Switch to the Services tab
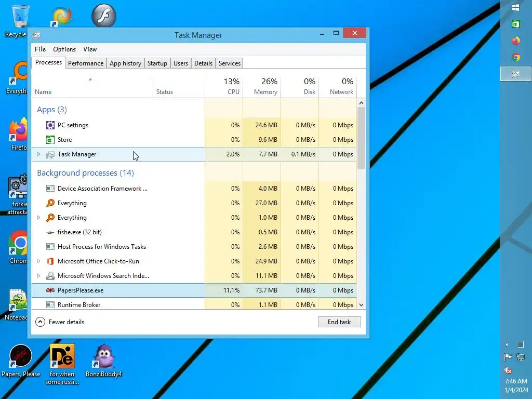This screenshot has height=399, width=532. tap(229, 63)
